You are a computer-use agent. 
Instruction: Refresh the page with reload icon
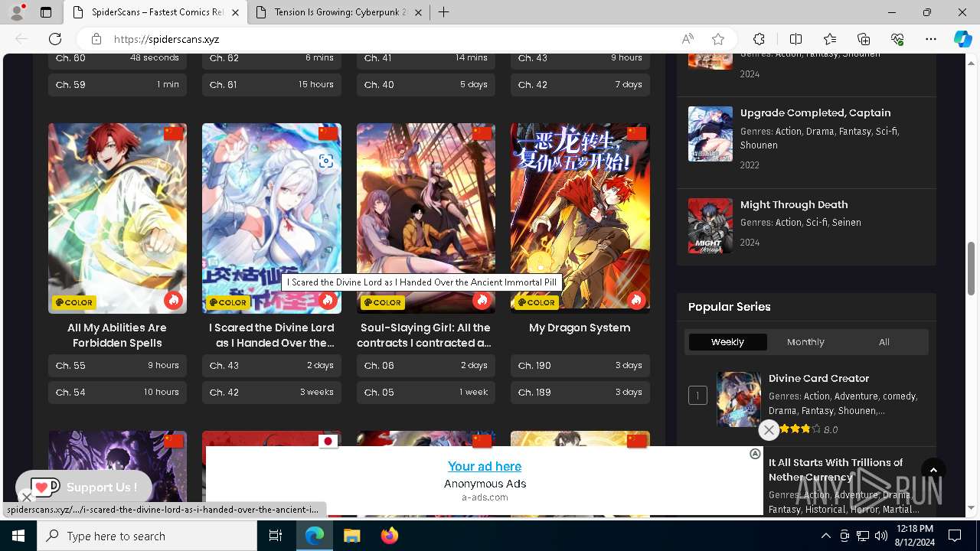point(55,39)
